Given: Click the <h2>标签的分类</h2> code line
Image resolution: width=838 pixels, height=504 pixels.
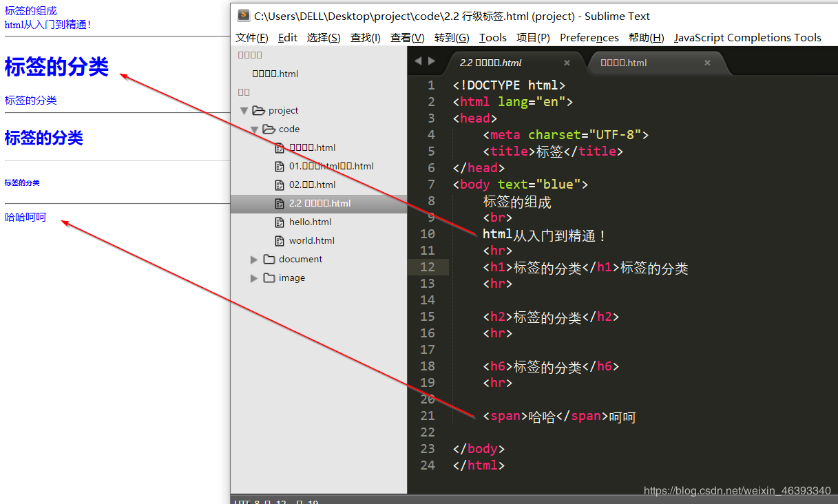Looking at the screenshot, I should point(551,317).
